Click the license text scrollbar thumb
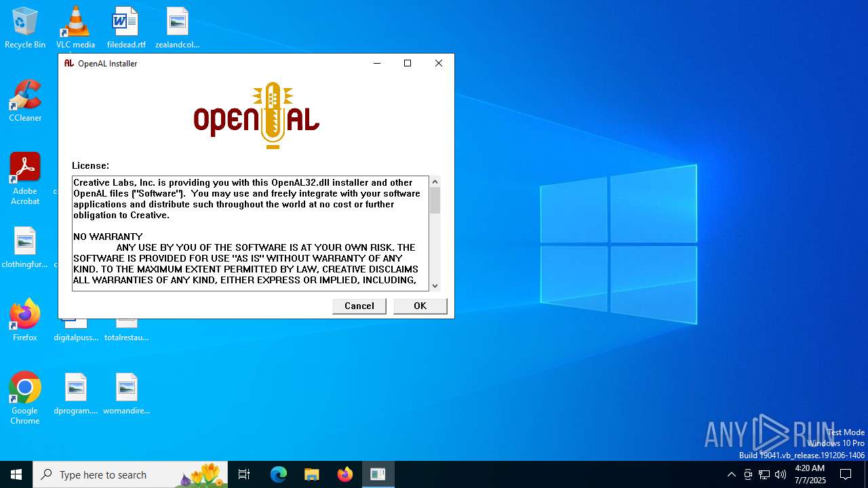This screenshot has height=488, width=868. click(435, 201)
